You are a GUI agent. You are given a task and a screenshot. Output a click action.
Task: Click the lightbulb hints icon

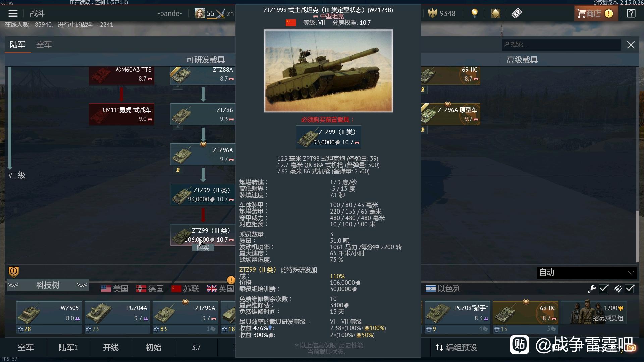pos(474,13)
